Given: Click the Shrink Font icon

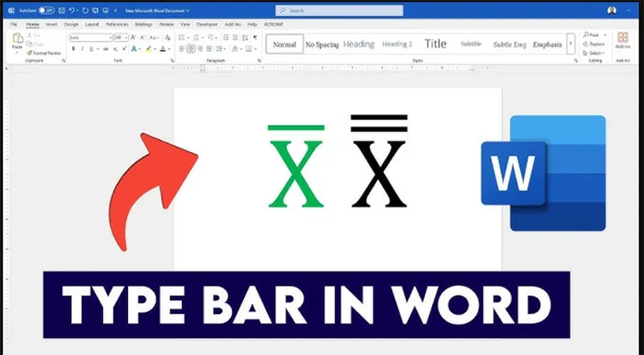Looking at the screenshot, I should click(142, 37).
